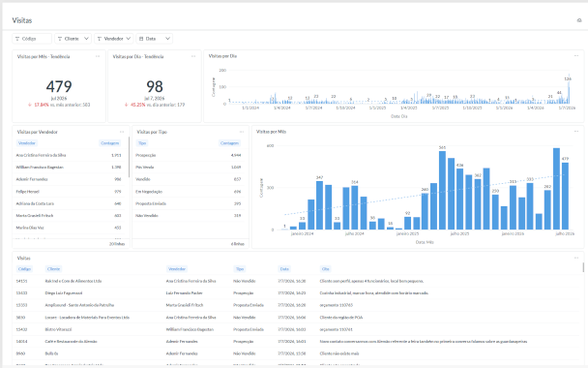Click the Cliente column header in Visitas table

tap(53, 269)
